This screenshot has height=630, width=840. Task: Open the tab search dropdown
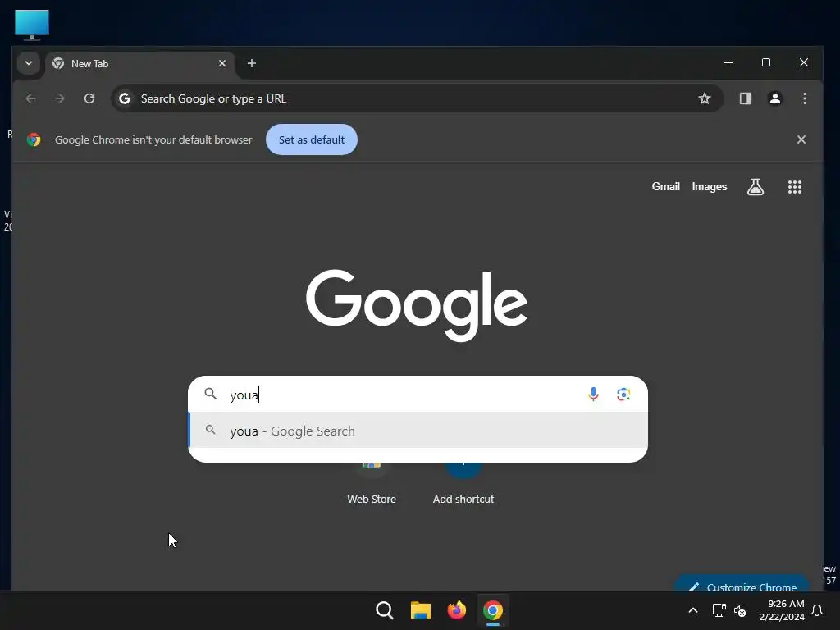coord(29,63)
